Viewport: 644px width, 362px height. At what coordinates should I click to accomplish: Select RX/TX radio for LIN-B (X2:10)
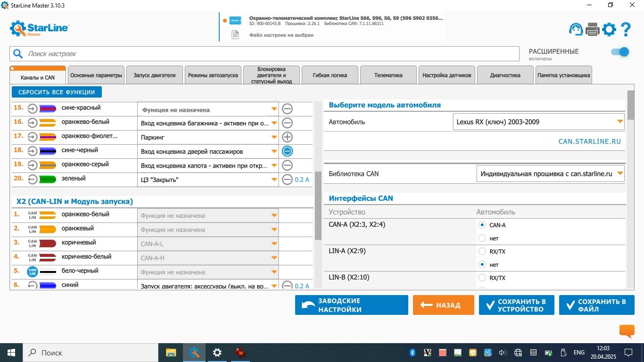click(x=482, y=278)
